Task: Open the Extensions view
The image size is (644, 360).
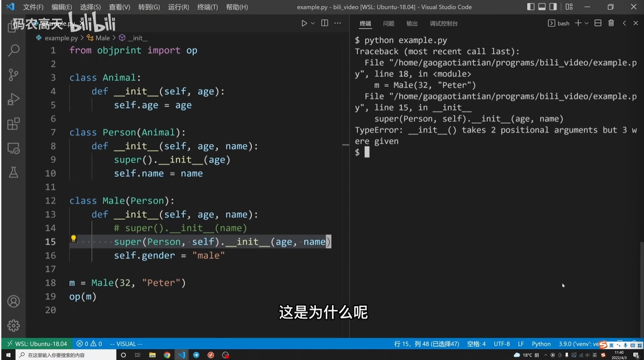Action: (x=14, y=124)
